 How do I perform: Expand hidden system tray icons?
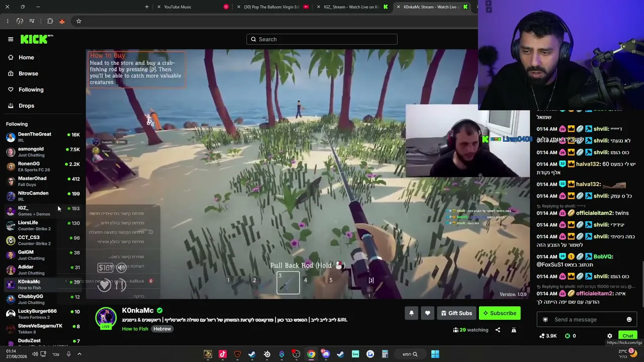(x=79, y=354)
